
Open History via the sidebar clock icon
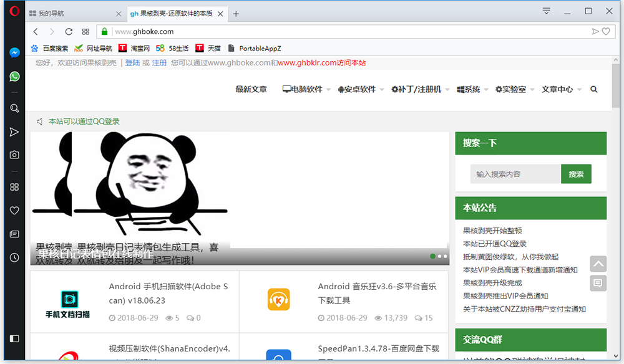[x=14, y=257]
